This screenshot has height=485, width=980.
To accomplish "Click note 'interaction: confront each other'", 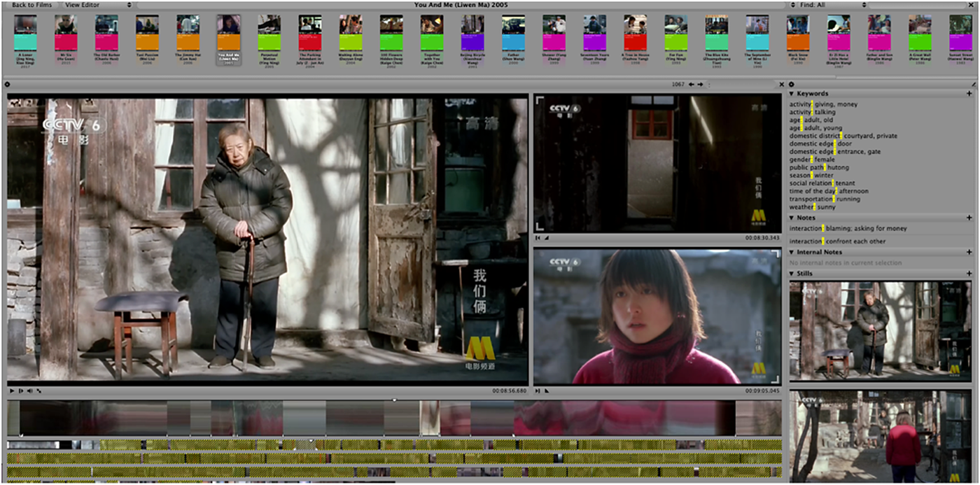I will 837,241.
